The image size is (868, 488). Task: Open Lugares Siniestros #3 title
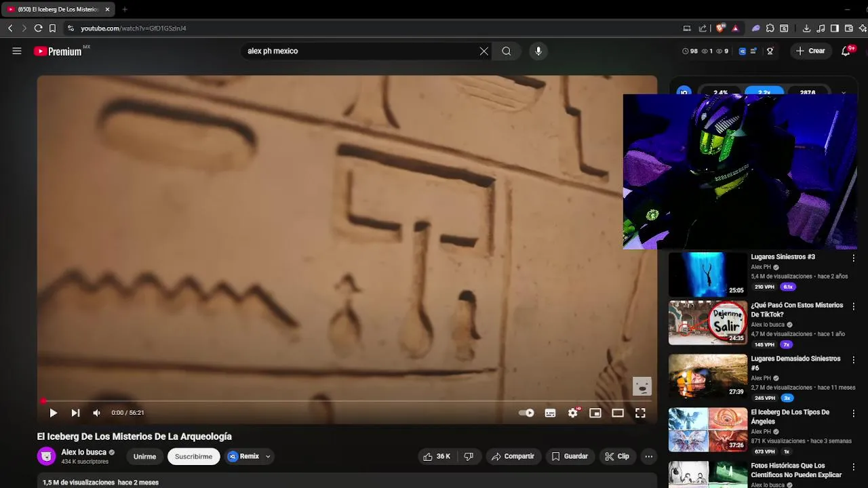pos(783,257)
